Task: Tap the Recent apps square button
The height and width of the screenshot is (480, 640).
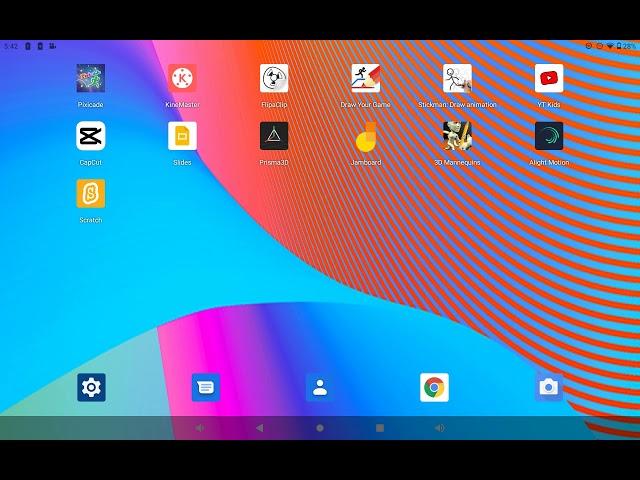Action: point(380,428)
